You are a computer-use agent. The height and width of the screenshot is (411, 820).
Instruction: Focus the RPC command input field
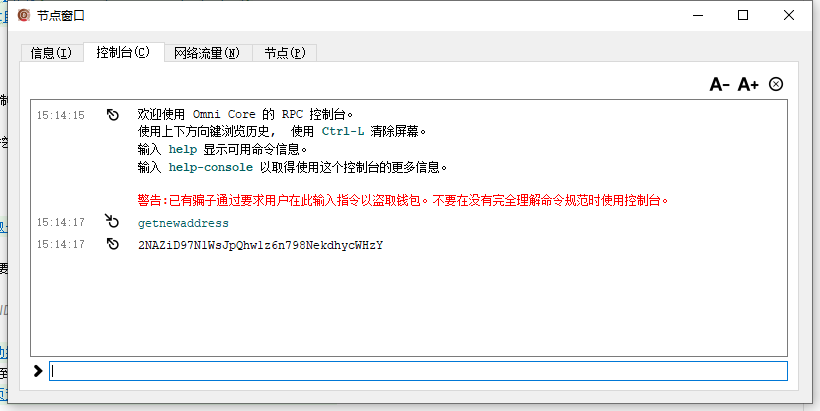(418, 371)
